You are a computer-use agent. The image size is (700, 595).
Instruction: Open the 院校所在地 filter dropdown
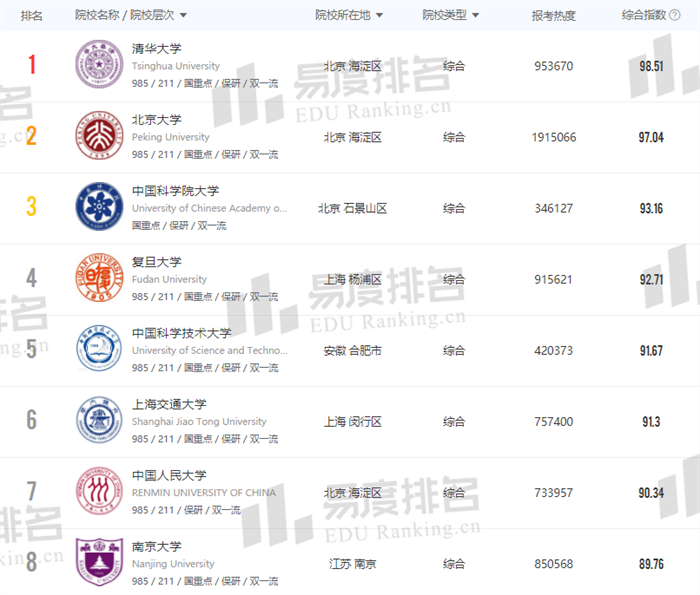[349, 15]
